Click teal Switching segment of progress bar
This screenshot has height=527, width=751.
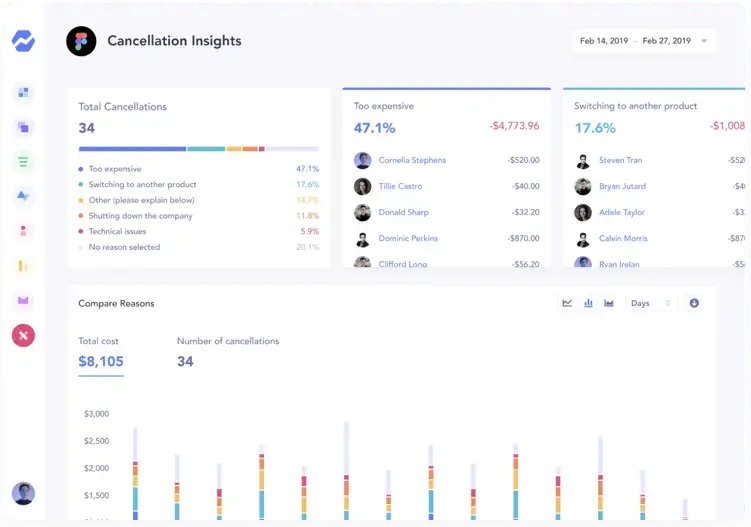206,149
